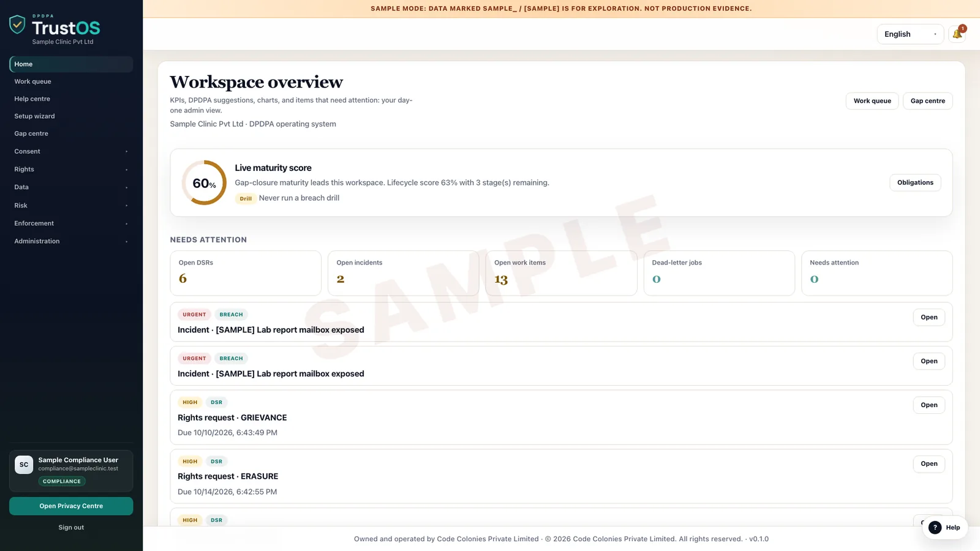Screen dimensions: 980x551
Task: Click Open Privacy Centre button
Action: pos(71,506)
